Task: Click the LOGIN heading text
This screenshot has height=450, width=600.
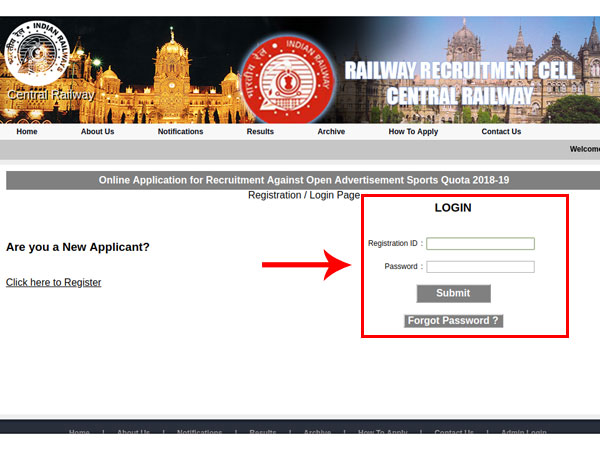Action: [x=453, y=208]
